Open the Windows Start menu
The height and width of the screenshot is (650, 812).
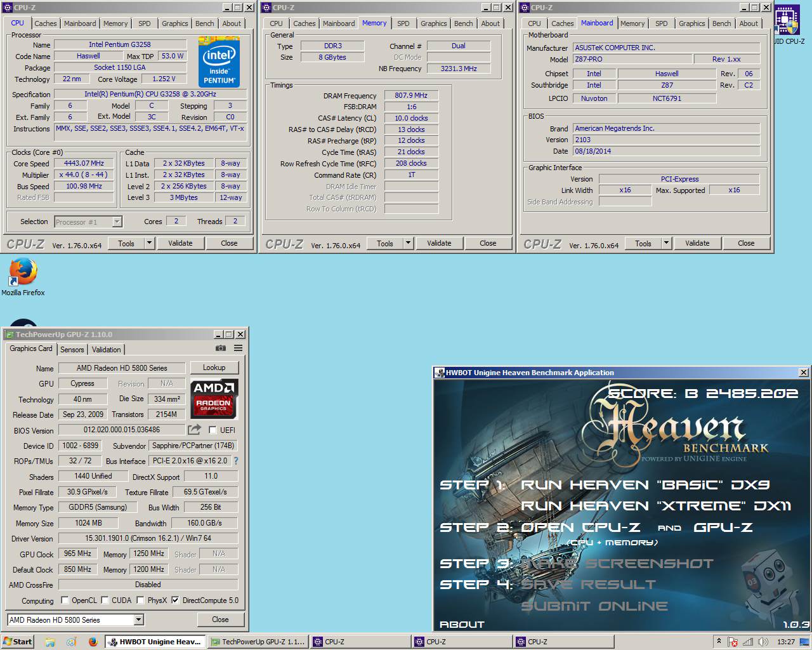pos(17,642)
